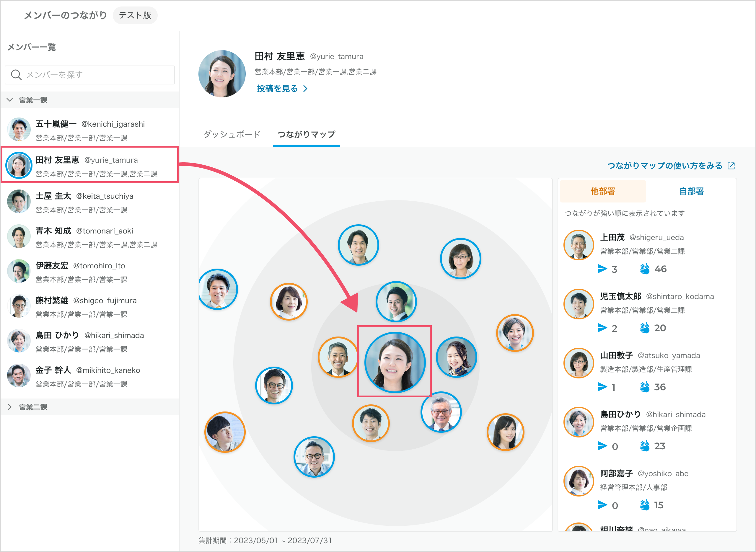The height and width of the screenshot is (552, 756).
Task: Click 山田敦子's avatar in the connection list
Action: (579, 363)
